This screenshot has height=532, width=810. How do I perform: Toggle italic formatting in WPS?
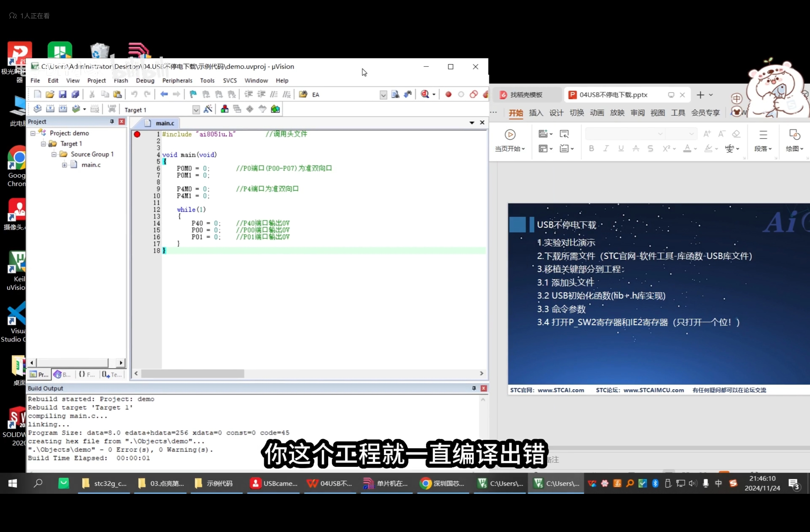pyautogui.click(x=606, y=149)
